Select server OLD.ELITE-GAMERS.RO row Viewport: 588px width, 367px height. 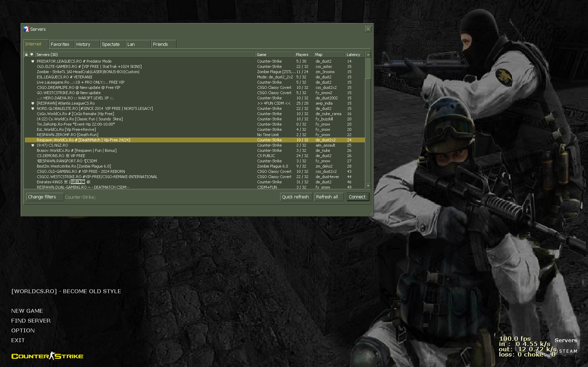point(195,66)
